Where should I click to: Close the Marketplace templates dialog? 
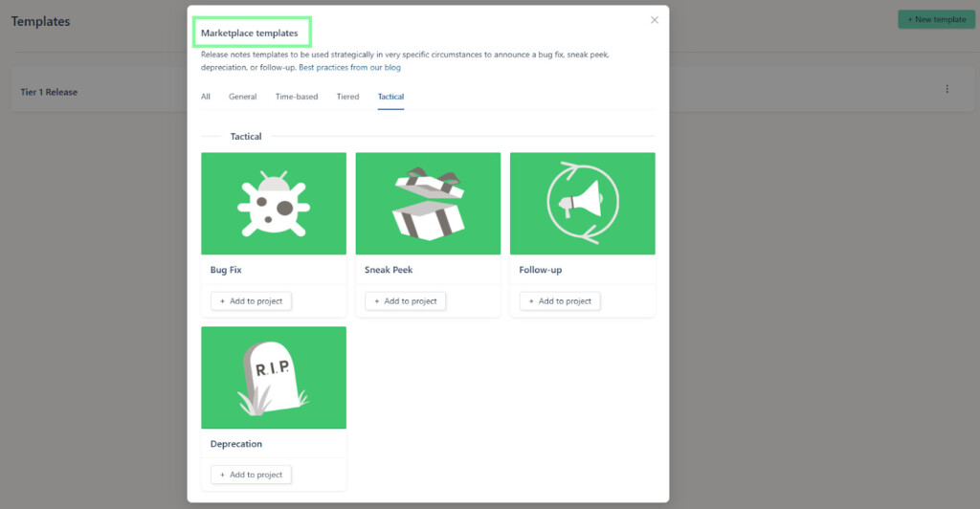pyautogui.click(x=655, y=20)
